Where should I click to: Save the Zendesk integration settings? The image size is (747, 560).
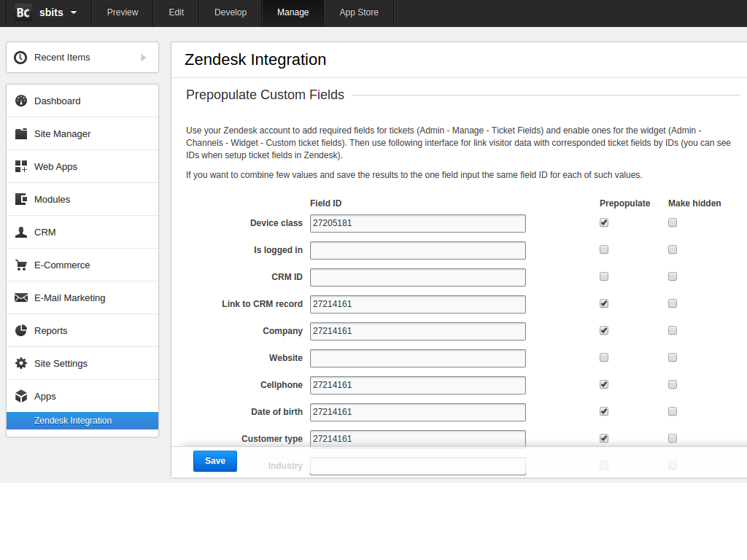point(215,461)
